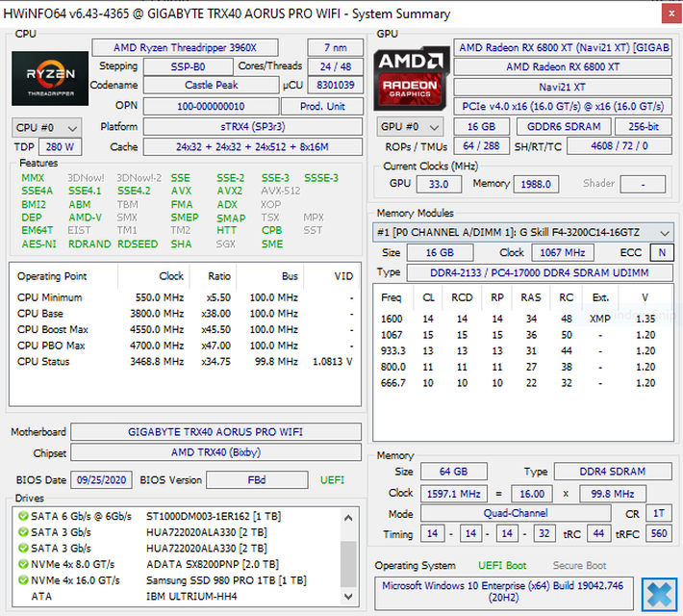Click the cache 24x32 + 24x32 field
Screen dimensions: 683x616
253,147
